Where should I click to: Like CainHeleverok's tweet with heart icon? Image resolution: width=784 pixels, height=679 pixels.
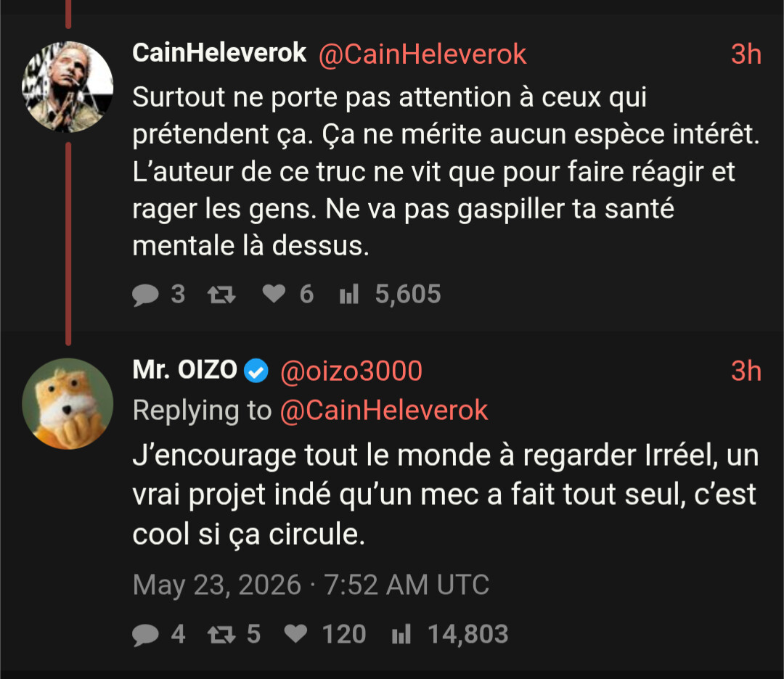[274, 294]
